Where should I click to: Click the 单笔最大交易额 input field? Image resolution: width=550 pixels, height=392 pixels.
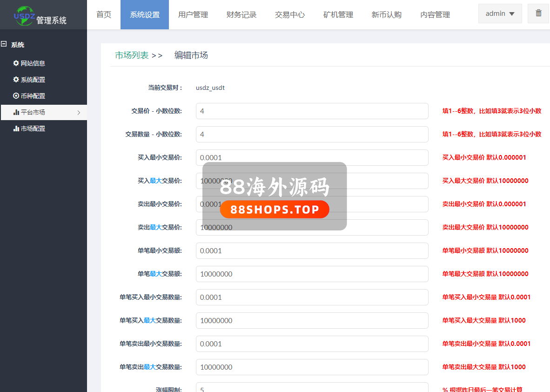tap(312, 274)
